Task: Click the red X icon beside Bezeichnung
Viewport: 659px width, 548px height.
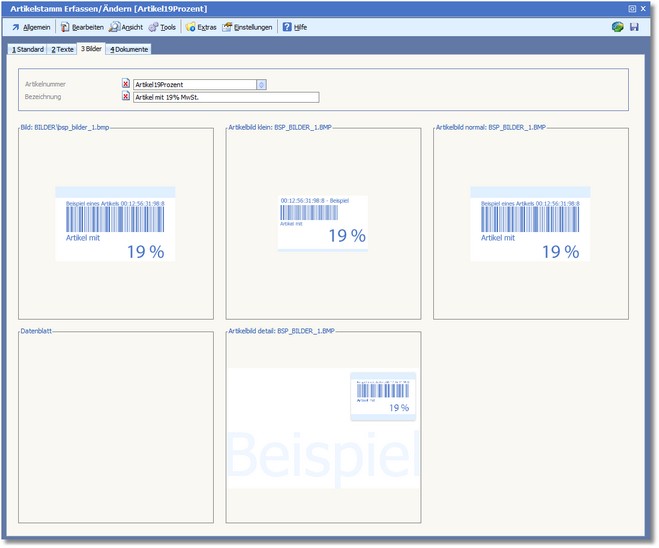Action: point(126,97)
